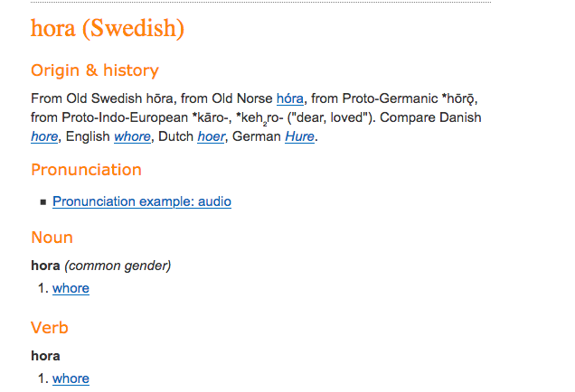
Task: Click the Verb section heading
Action: (x=50, y=327)
